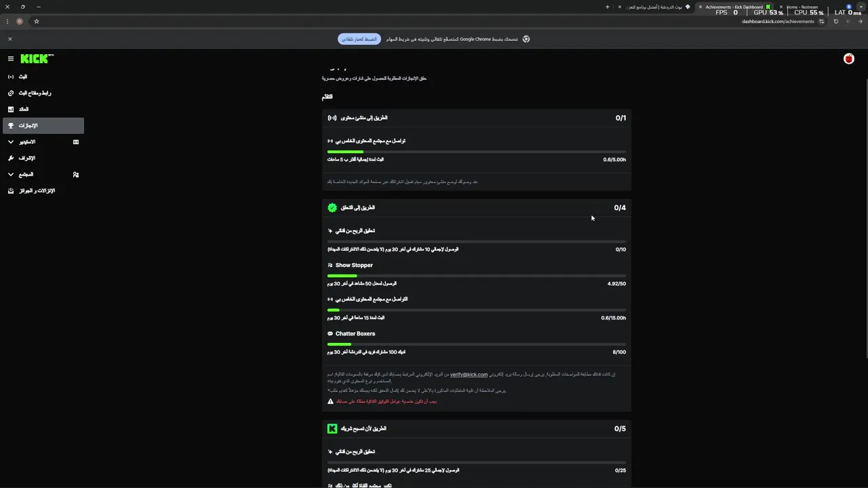Viewport: 868px width, 488px height.
Task: Click the profile avatar in the top right
Action: pos(848,59)
